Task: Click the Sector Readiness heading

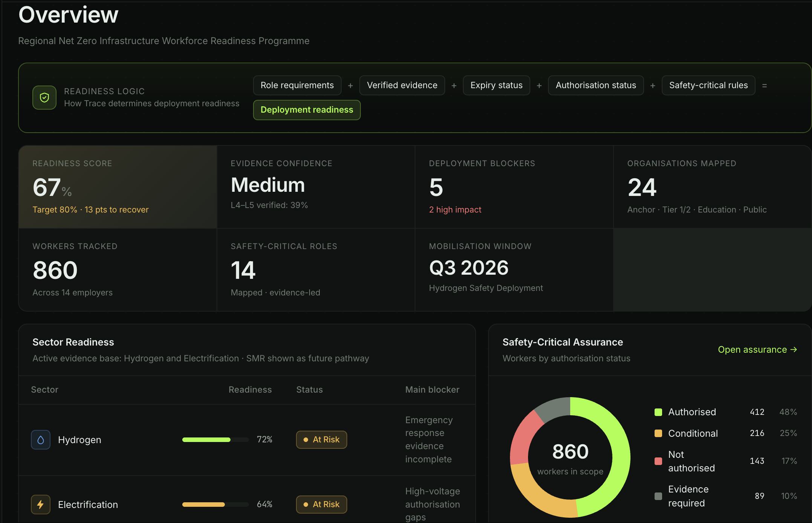Action: [x=73, y=342]
